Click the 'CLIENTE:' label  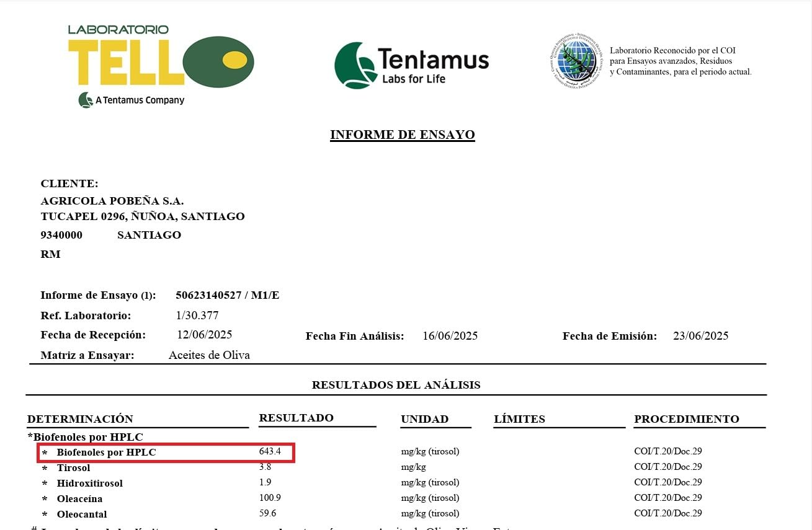pos(69,183)
